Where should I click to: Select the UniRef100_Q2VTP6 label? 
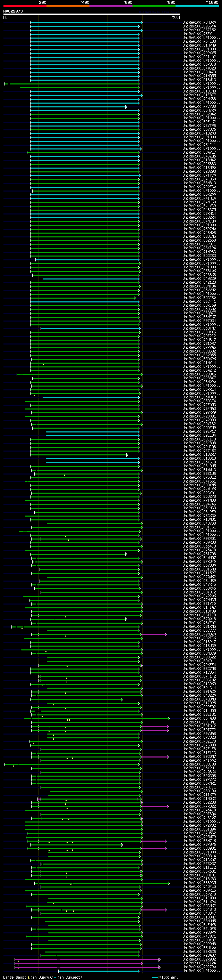199,125
